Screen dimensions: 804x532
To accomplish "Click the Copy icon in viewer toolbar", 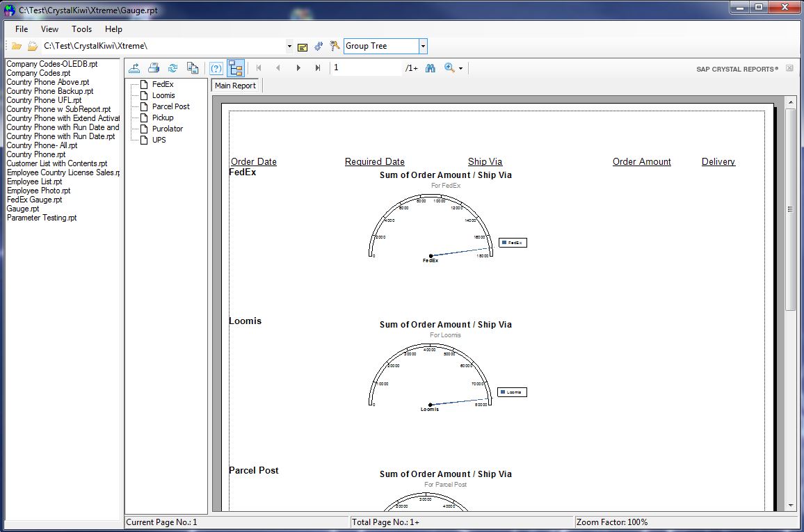I will point(192,67).
